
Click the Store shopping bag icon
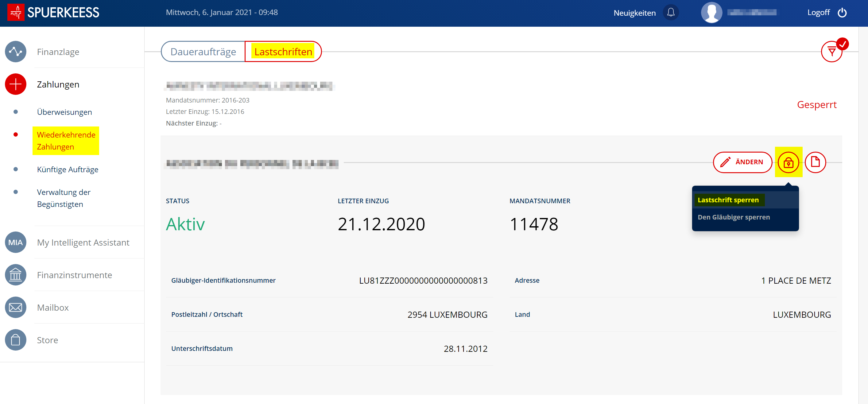(15, 340)
